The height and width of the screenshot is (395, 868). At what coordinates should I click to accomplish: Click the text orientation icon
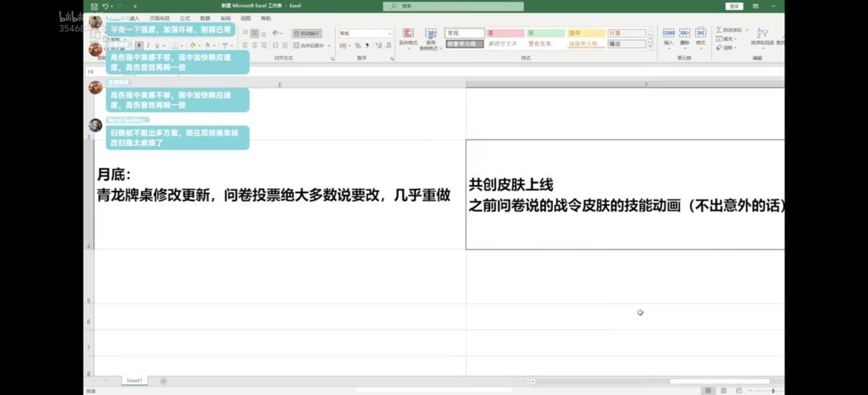pyautogui.click(x=276, y=33)
